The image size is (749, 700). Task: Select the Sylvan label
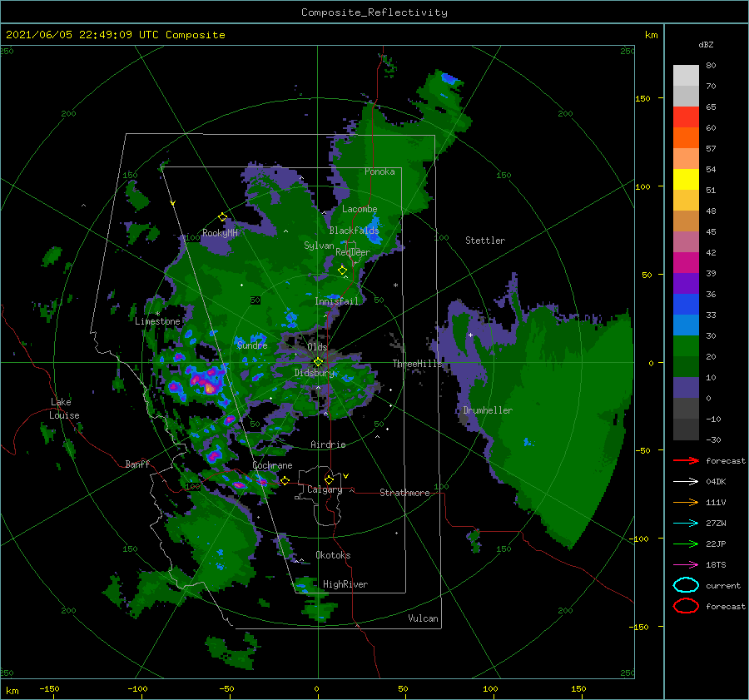coord(319,246)
